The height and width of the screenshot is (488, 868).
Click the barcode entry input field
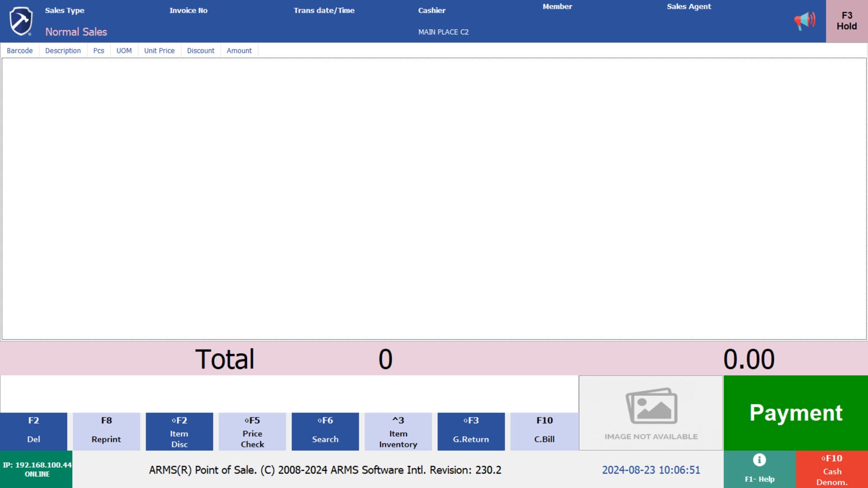click(289, 393)
